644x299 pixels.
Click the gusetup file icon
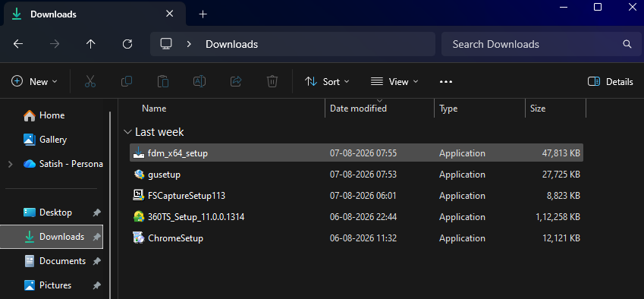coord(138,175)
